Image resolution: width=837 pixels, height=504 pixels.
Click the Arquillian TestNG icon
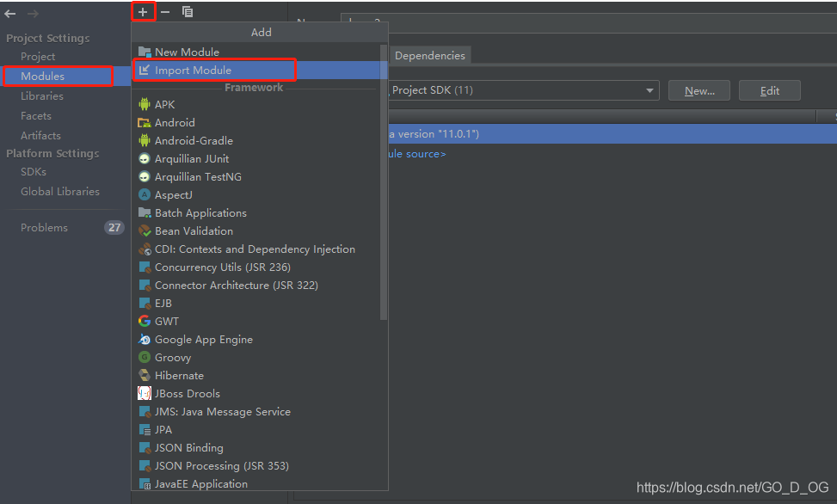coord(145,176)
